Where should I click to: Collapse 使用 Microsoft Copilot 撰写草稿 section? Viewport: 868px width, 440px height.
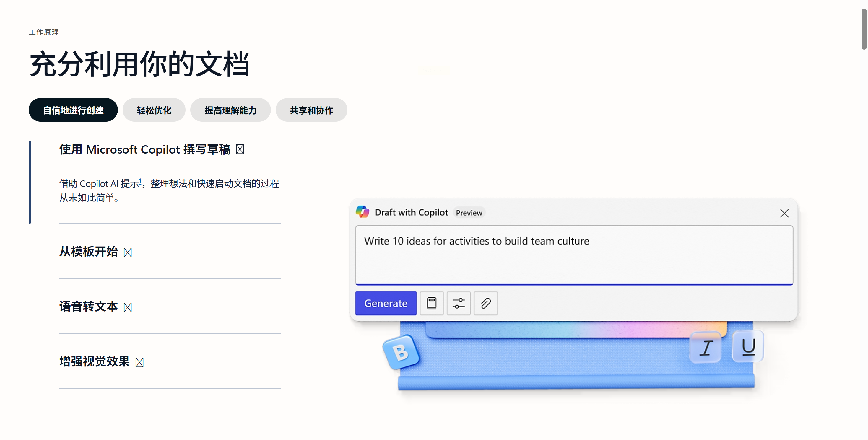(152, 149)
